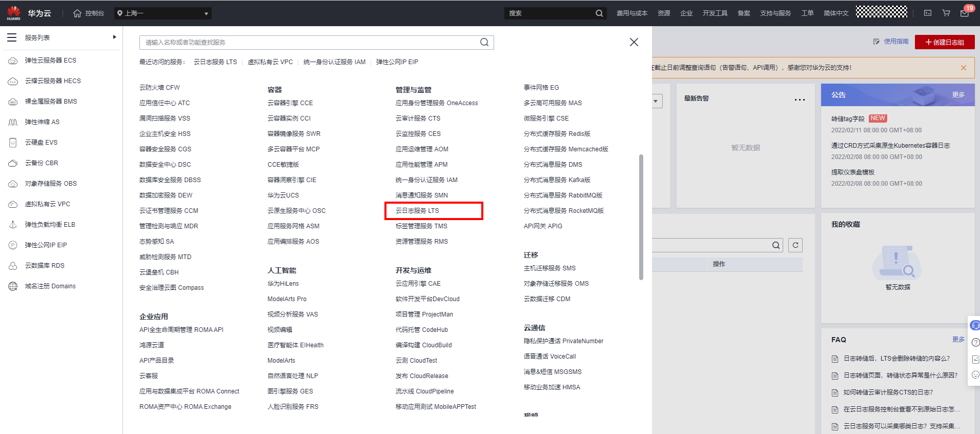Image resolution: width=980 pixels, height=434 pixels.
Task: Click the hamburger menu icon
Action: (x=12, y=37)
